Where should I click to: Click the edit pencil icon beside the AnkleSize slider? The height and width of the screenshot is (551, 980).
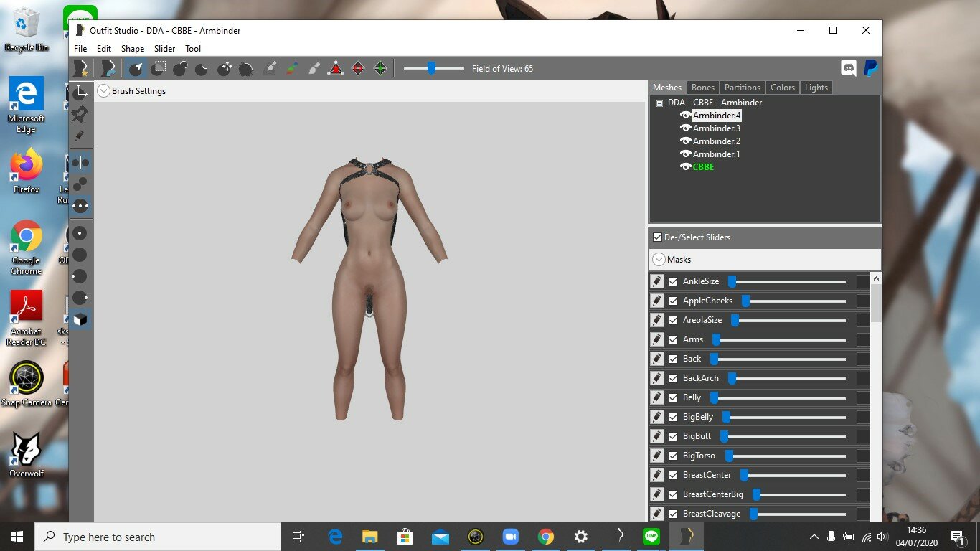657,281
